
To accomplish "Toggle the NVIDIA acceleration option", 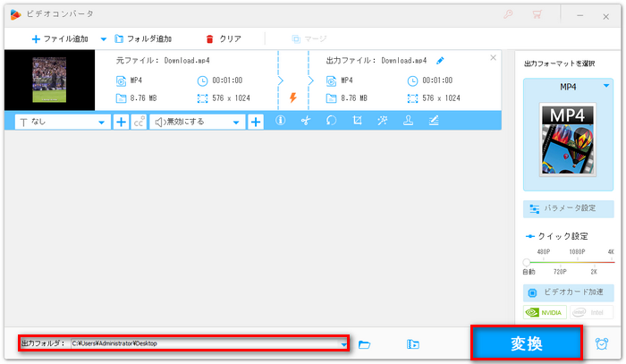I will tap(545, 313).
